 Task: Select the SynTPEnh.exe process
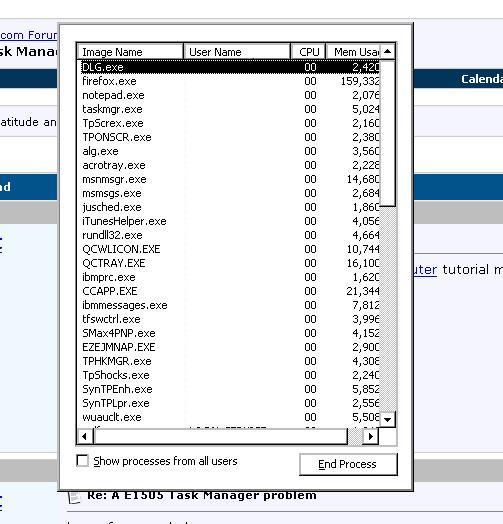click(x=230, y=389)
